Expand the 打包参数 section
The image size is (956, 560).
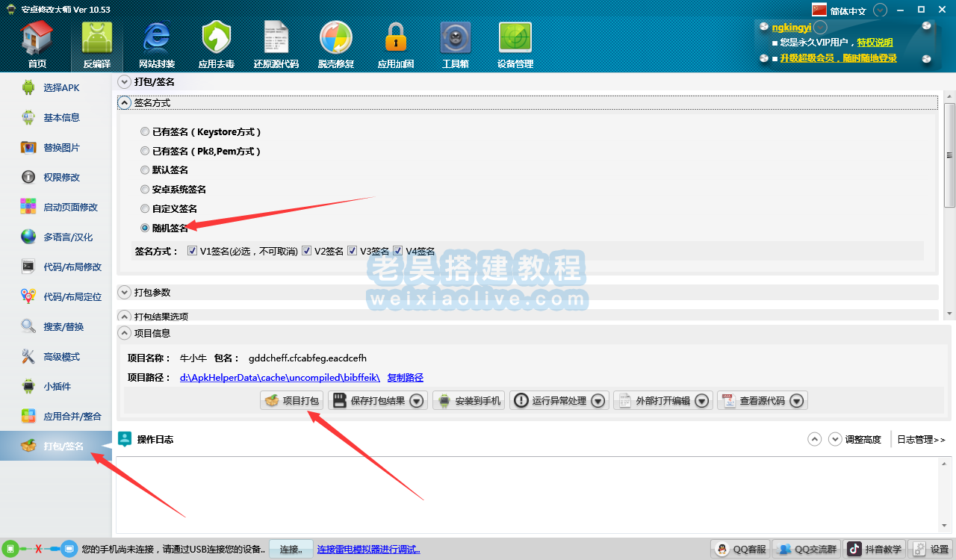125,292
